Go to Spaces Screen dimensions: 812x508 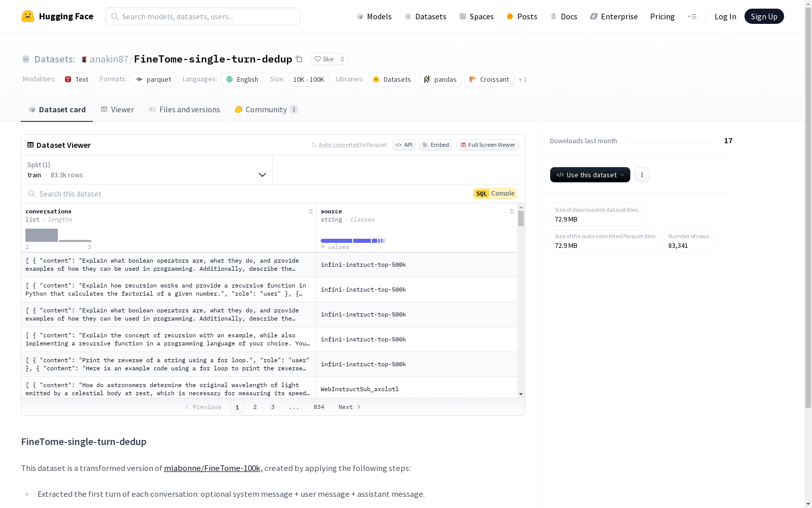pos(477,16)
